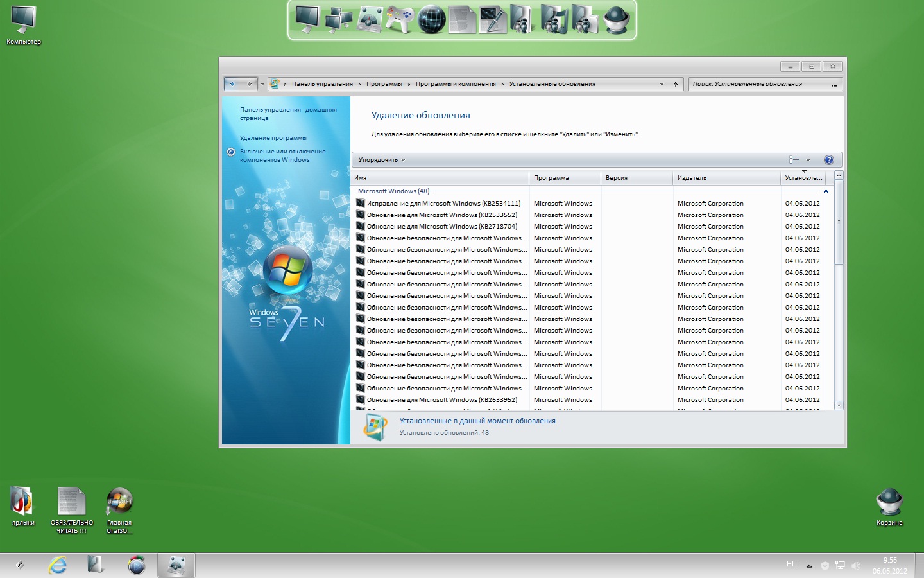The width and height of the screenshot is (924, 578).
Task: Click the refresh button beside the address bar
Action: [x=675, y=84]
